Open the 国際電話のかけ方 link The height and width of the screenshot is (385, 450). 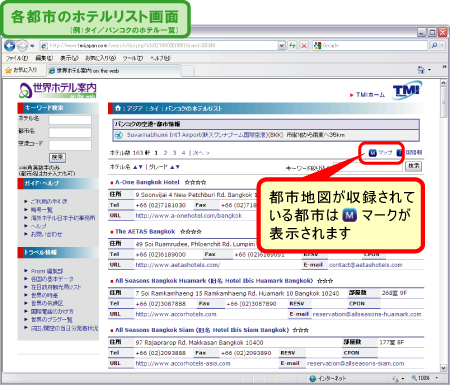[52, 311]
